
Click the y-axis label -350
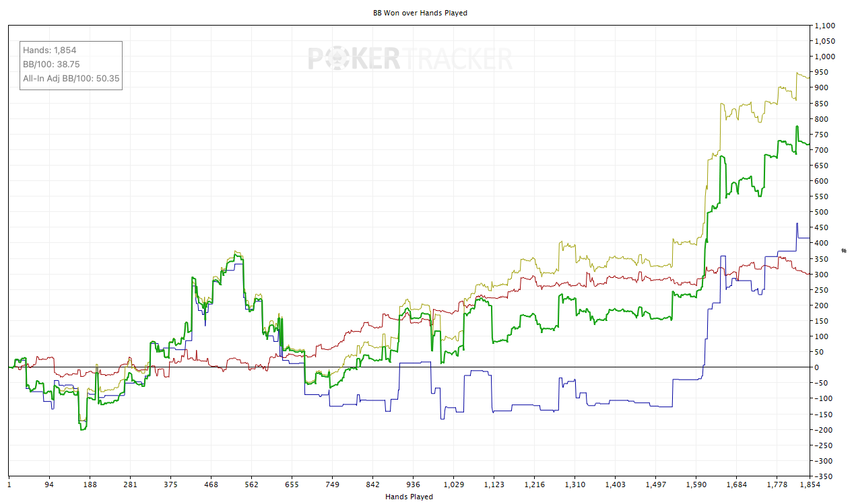click(822, 476)
